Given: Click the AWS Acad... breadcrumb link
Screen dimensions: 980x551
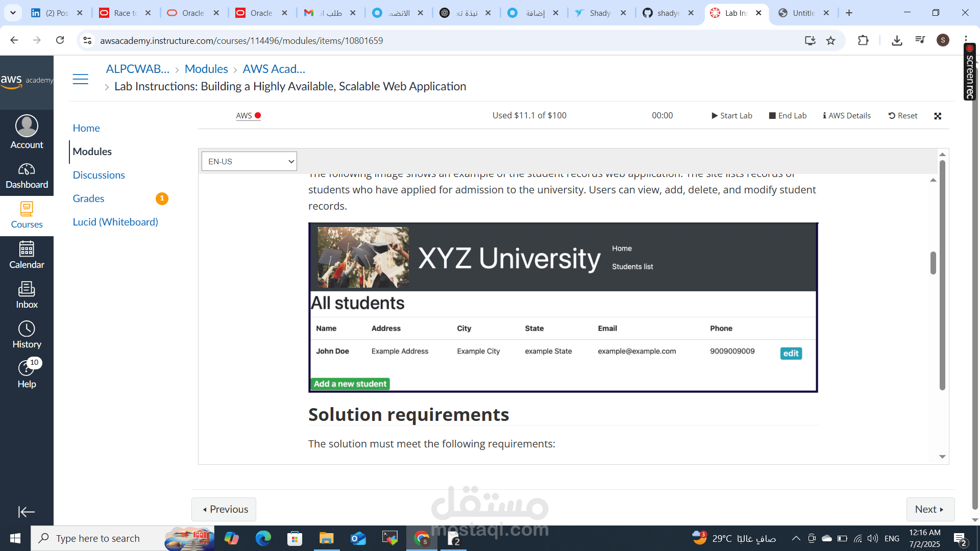Looking at the screenshot, I should pos(274,69).
